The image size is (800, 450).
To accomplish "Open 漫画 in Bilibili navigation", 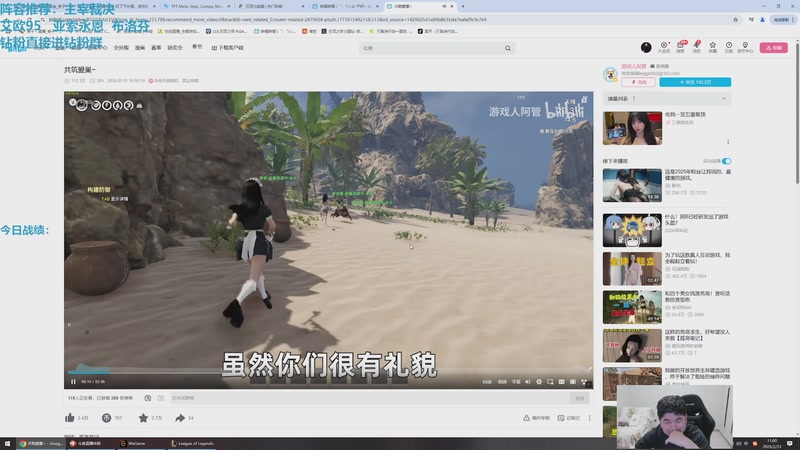I will click(x=140, y=47).
